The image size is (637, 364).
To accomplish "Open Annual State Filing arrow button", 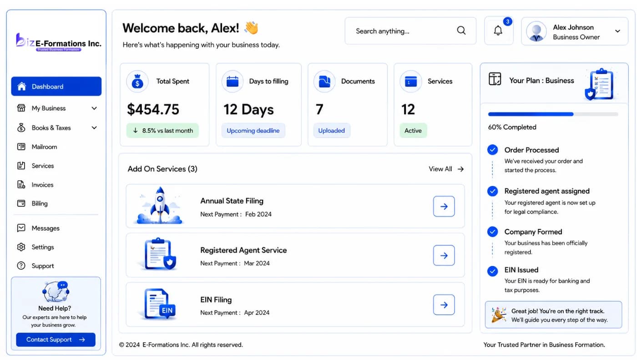I will point(444,207).
